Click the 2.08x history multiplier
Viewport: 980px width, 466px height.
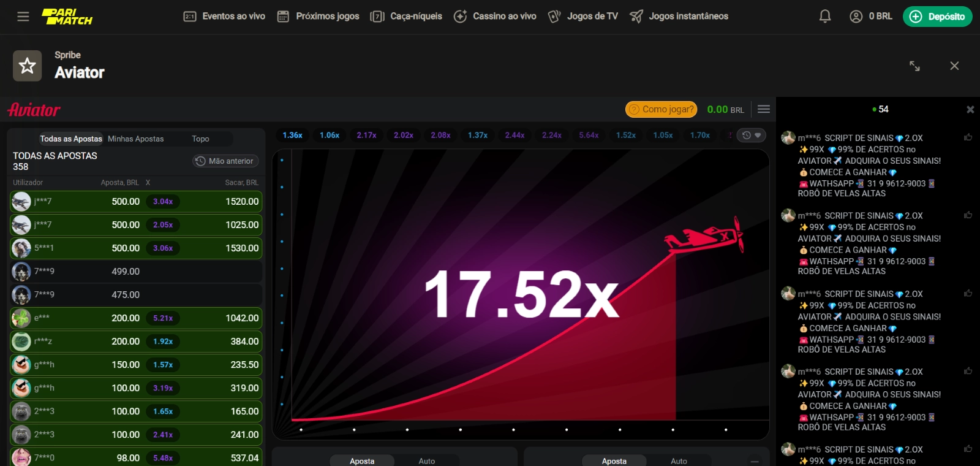pyautogui.click(x=440, y=135)
